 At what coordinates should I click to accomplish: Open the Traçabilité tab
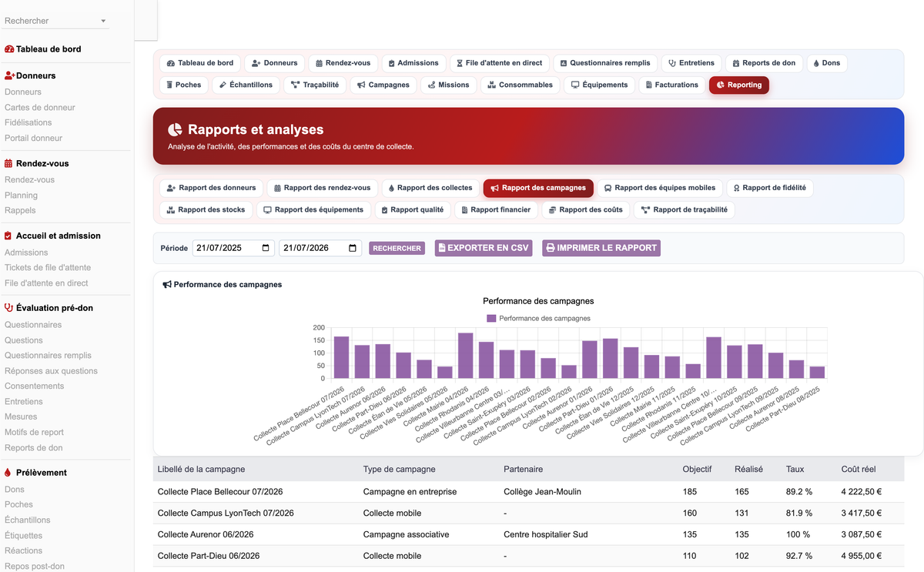(x=315, y=85)
